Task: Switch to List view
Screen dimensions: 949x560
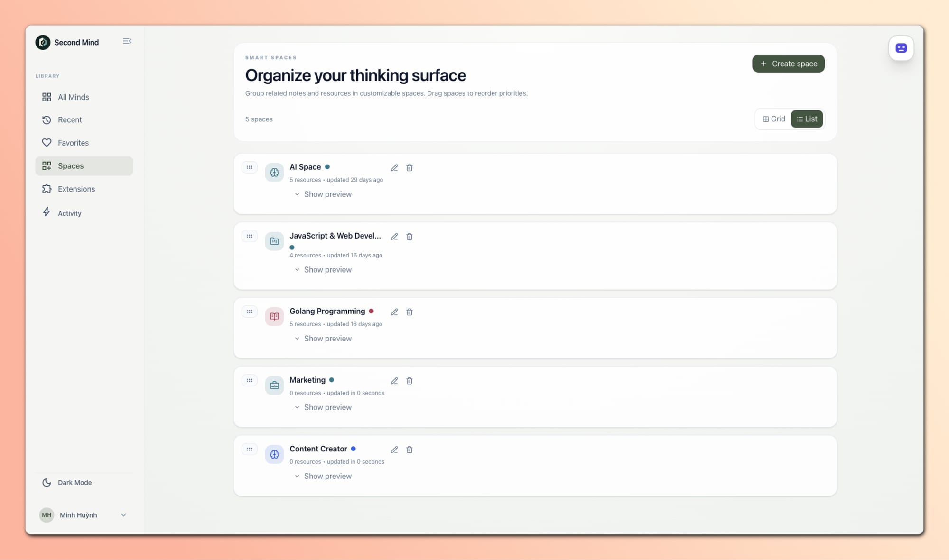Action: click(x=807, y=119)
